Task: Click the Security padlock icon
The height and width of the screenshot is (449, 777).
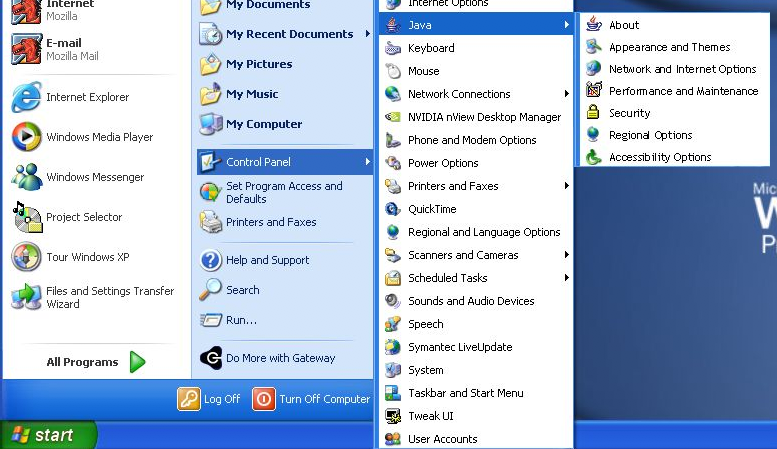Action: (593, 112)
